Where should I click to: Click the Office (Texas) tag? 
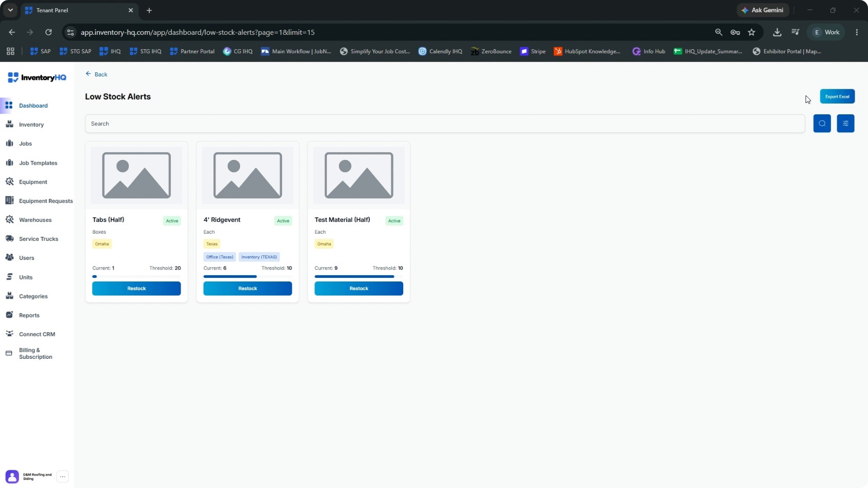tap(220, 257)
